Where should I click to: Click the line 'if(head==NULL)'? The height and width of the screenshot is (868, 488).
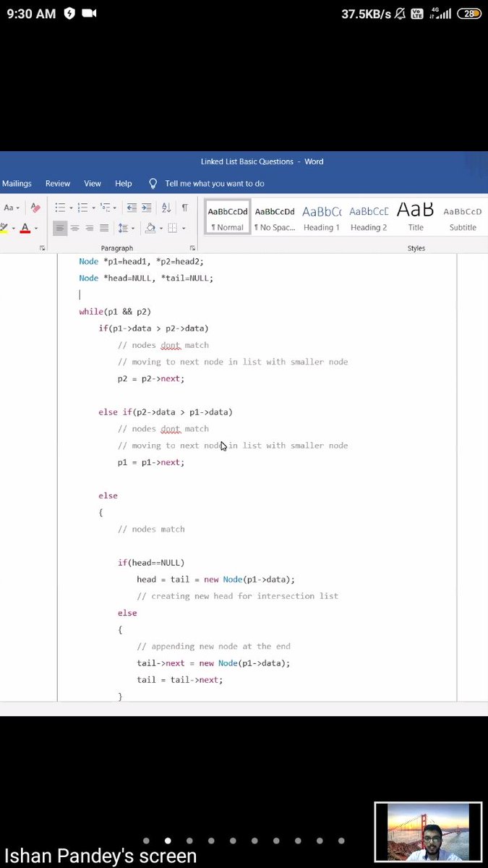[151, 562]
